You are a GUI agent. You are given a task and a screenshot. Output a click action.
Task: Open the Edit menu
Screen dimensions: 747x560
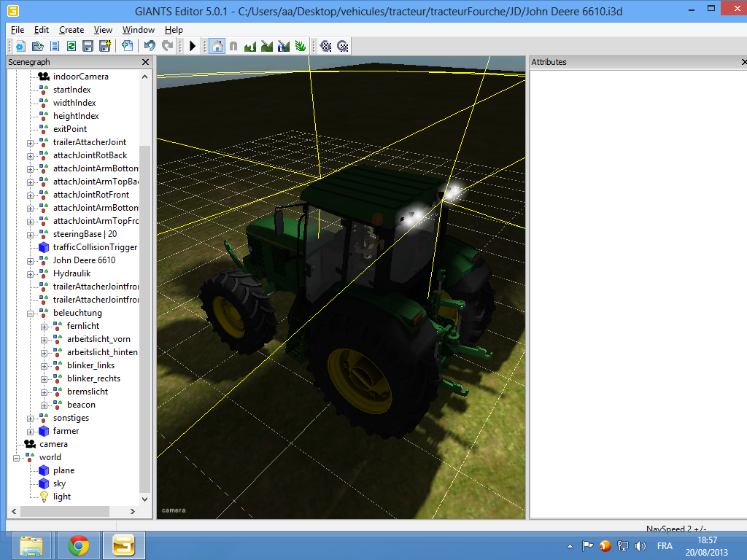tap(42, 30)
